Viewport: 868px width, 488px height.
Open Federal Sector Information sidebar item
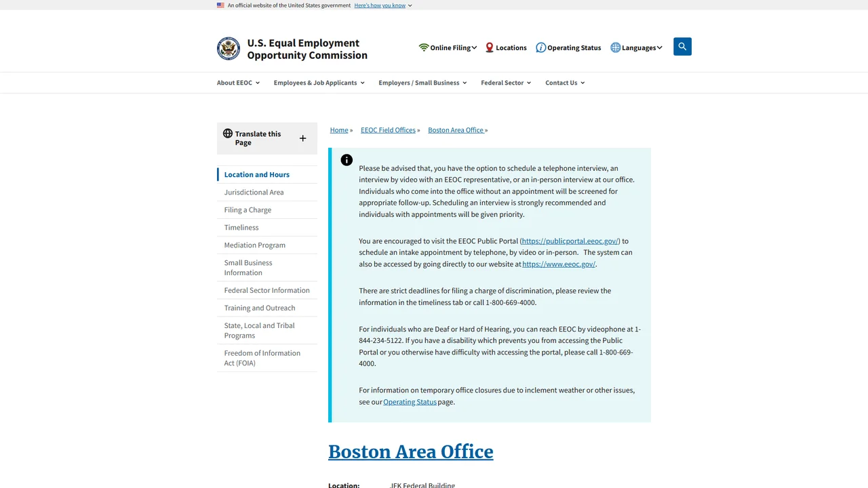tap(267, 290)
